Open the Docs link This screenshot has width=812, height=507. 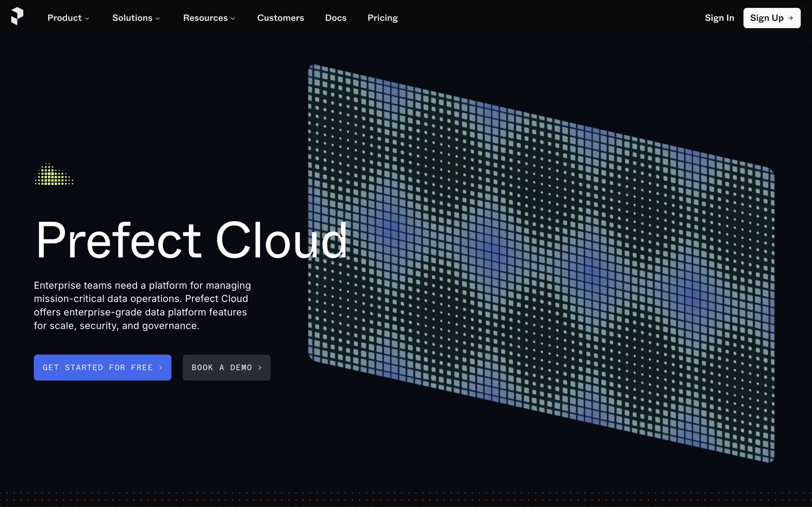[x=336, y=18]
